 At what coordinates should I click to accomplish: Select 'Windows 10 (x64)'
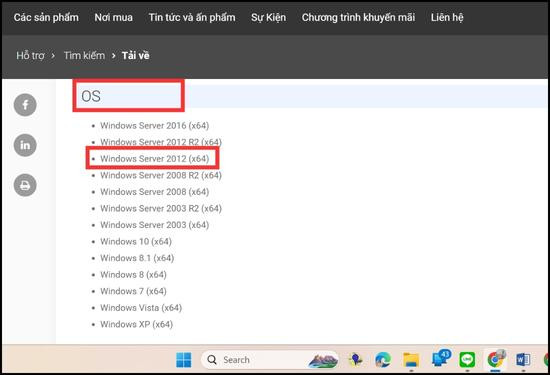tap(136, 241)
